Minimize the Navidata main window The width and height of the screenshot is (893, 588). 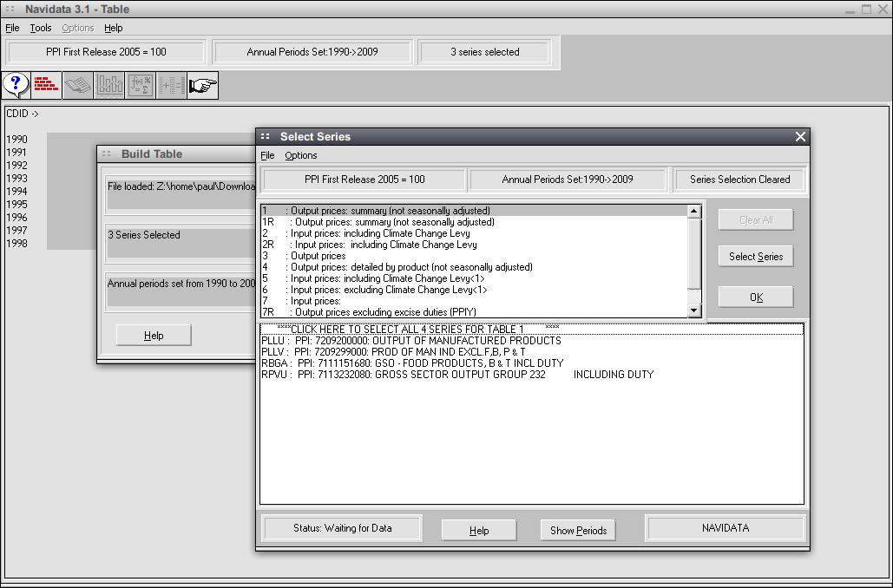(850, 10)
